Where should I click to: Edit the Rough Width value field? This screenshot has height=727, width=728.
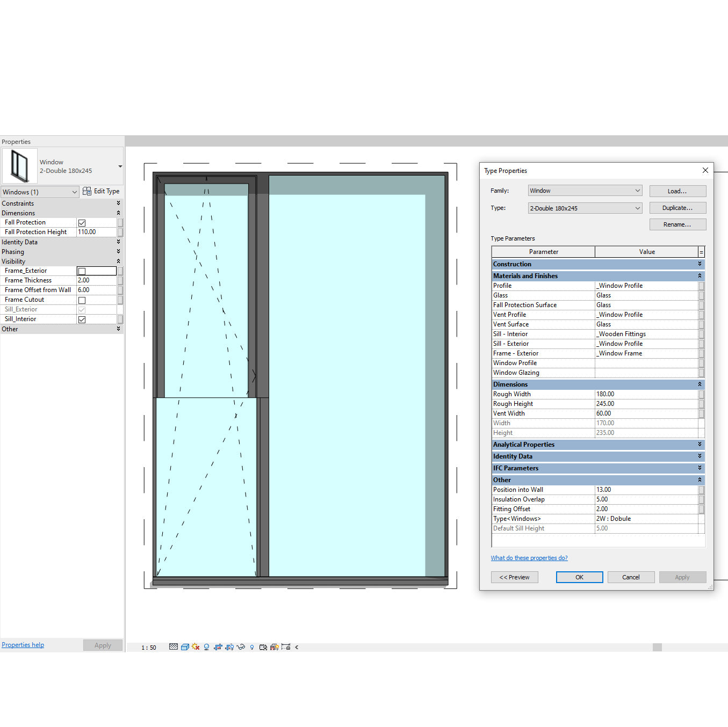click(x=645, y=394)
